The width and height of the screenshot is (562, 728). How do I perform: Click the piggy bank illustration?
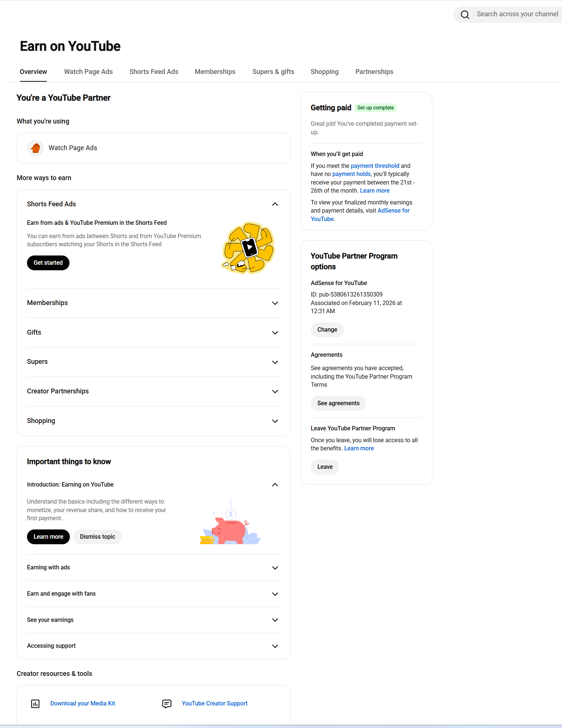(x=230, y=521)
